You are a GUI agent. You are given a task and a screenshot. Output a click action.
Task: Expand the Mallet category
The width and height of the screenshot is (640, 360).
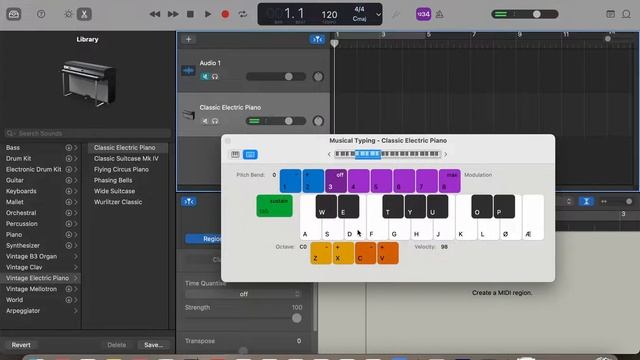coord(76,202)
